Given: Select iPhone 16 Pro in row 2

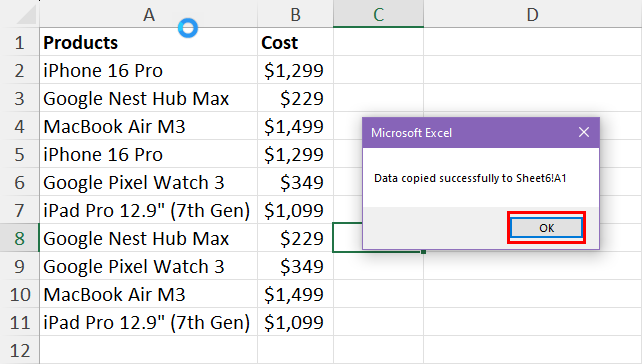Looking at the screenshot, I should tap(149, 70).
